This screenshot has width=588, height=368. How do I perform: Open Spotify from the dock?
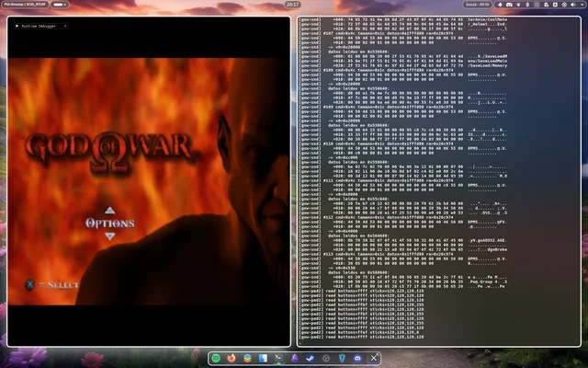click(216, 358)
